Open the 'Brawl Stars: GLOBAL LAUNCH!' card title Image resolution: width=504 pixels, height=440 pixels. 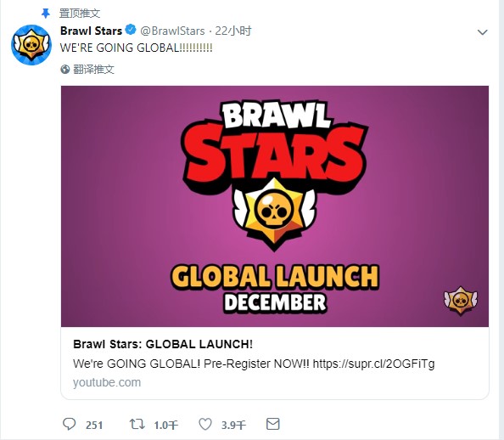(163, 344)
